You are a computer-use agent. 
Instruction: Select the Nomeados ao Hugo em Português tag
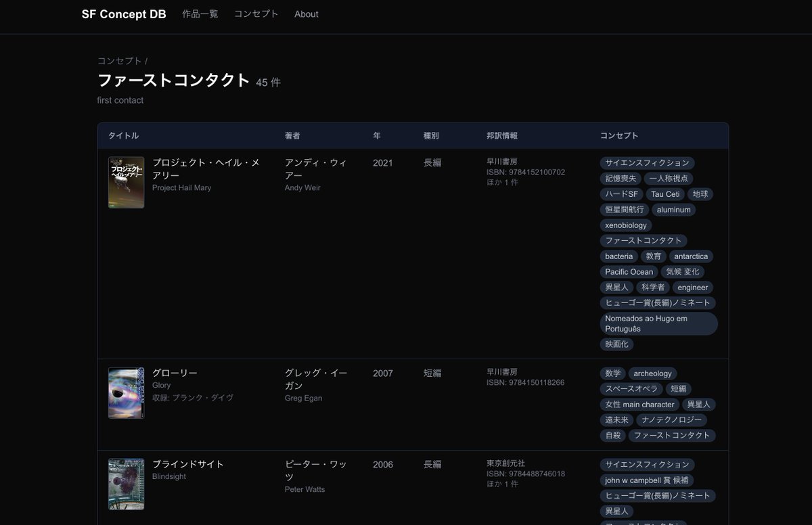click(659, 323)
